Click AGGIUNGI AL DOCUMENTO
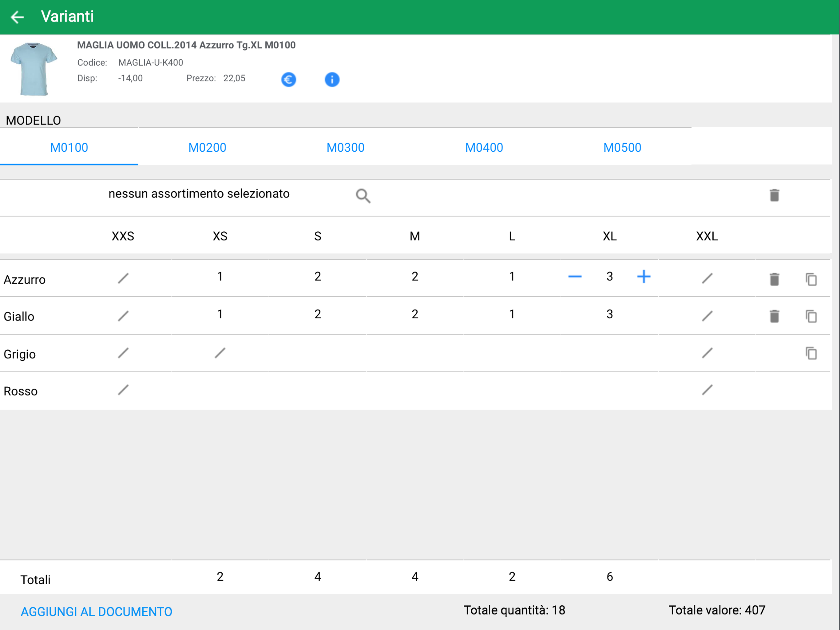The width and height of the screenshot is (840, 630). point(97,611)
